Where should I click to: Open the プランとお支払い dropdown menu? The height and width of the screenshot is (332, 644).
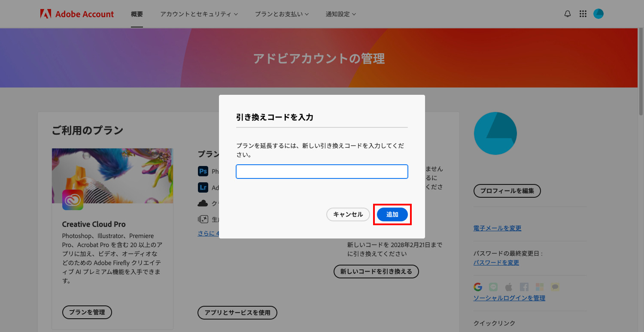282,13
